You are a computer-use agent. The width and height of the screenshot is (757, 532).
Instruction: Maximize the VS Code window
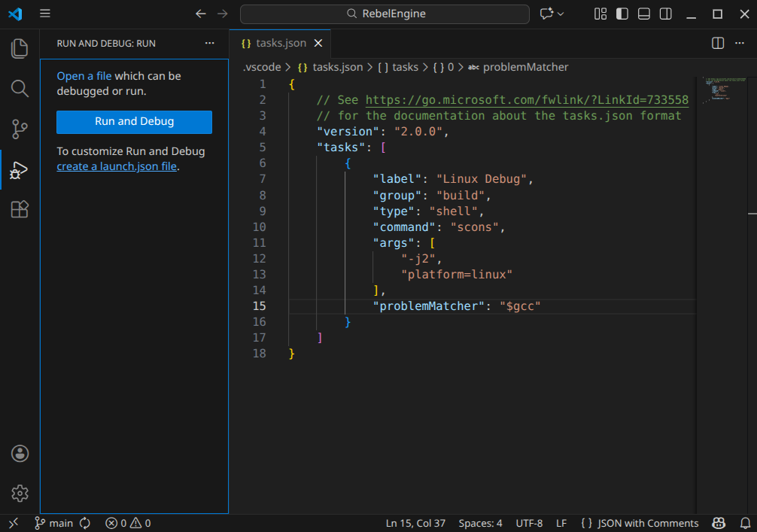717,14
